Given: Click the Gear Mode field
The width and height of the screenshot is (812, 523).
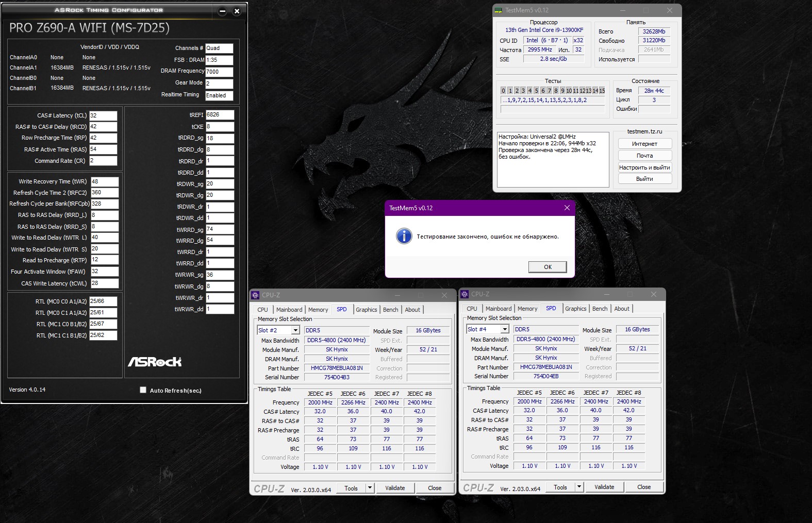Looking at the screenshot, I should (219, 83).
